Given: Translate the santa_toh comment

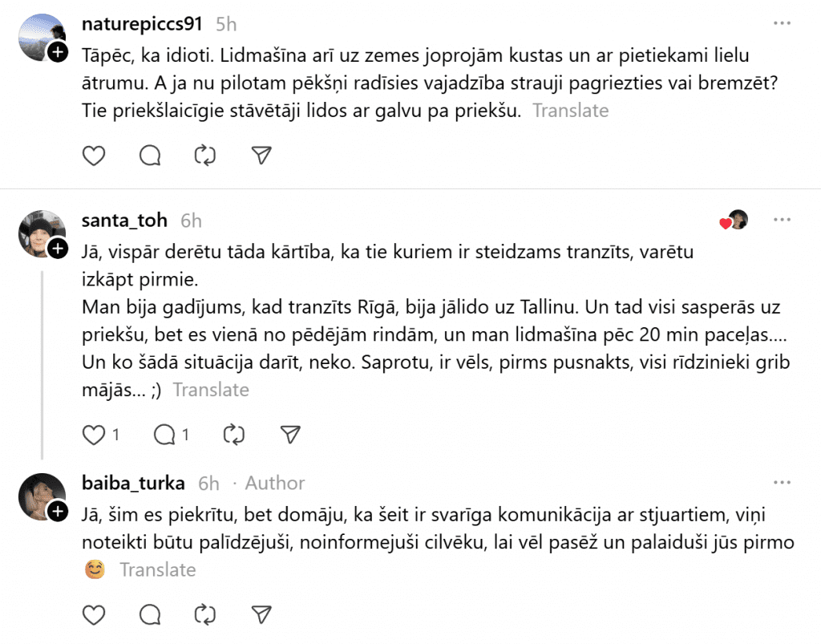Looking at the screenshot, I should click(x=211, y=390).
